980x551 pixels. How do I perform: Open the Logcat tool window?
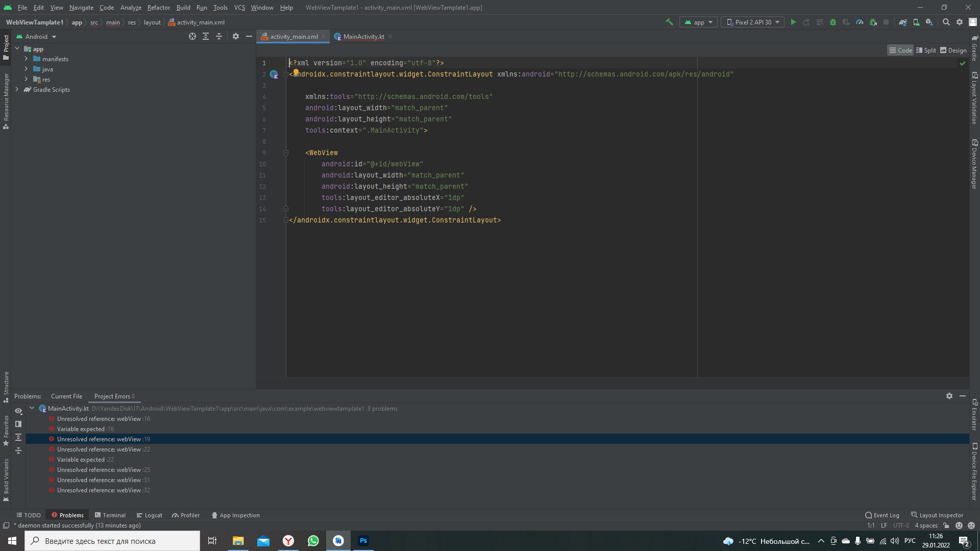click(149, 515)
